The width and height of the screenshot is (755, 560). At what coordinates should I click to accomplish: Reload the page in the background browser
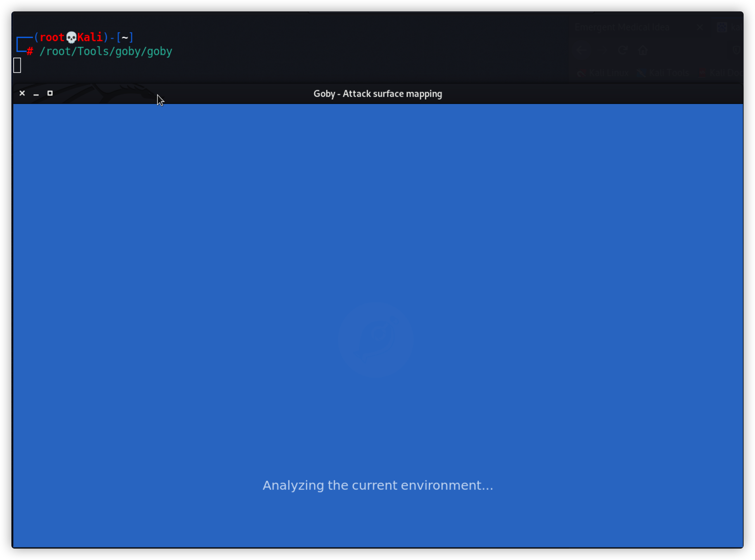[623, 50]
